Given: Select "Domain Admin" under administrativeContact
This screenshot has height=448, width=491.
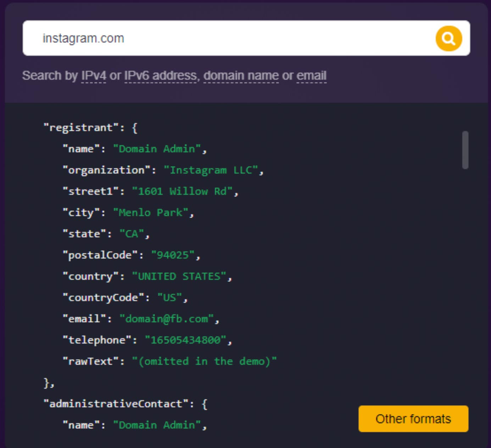Looking at the screenshot, I should tap(157, 425).
